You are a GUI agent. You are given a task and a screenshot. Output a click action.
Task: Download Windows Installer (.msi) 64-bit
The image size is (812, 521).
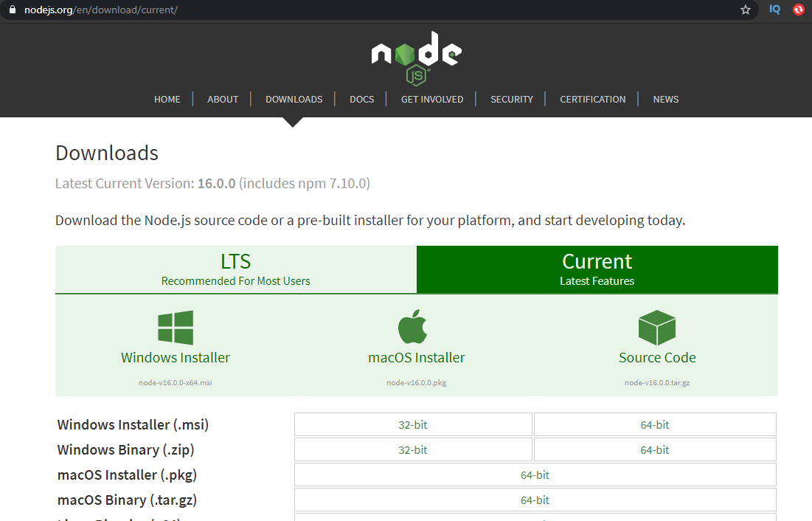655,424
